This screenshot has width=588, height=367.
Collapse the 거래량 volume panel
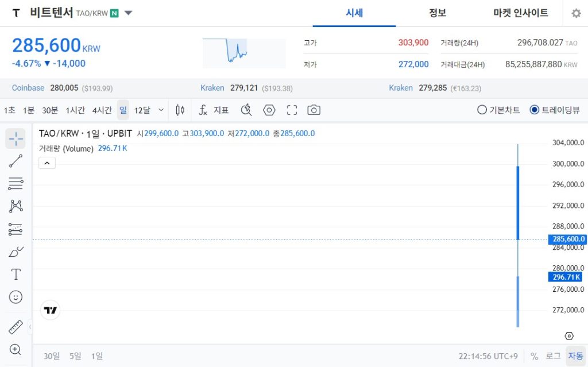point(47,163)
